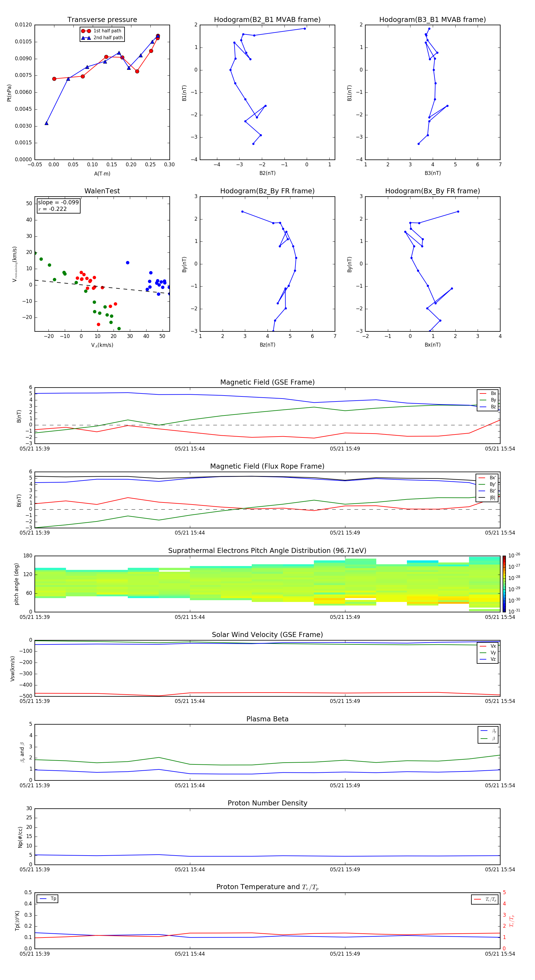This screenshot has width=535, height=980.
Task: Click the 'Bx' legend entry in GSE magnetic field
Action: (488, 393)
